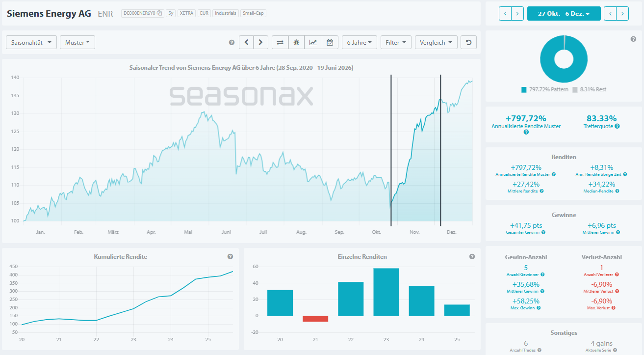Image resolution: width=644 pixels, height=355 pixels.
Task: Click the 4 gains Aktuelle Serie value
Action: [601, 343]
